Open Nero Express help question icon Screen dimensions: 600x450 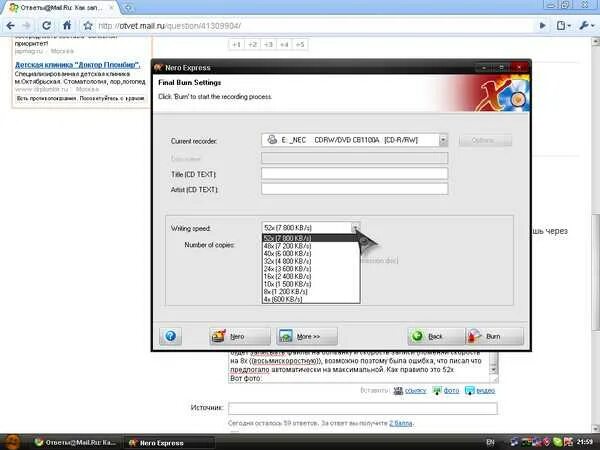pos(170,336)
